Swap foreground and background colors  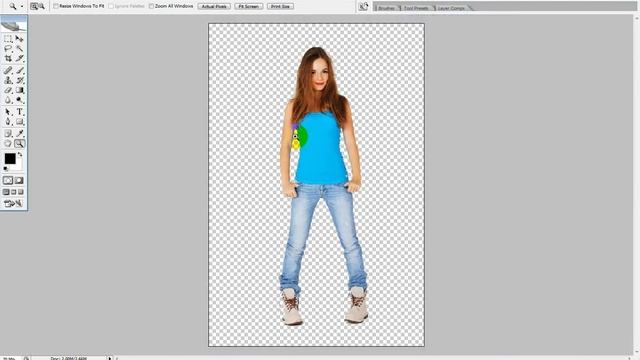click(x=20, y=155)
